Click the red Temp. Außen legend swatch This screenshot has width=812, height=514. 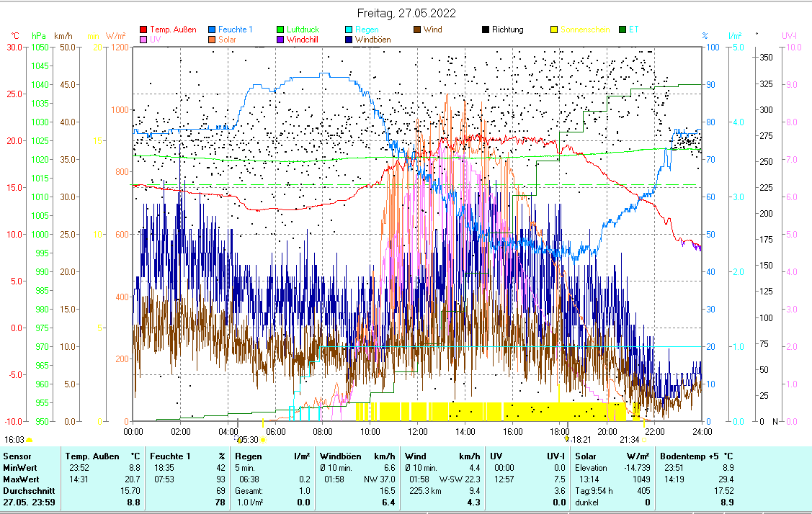(143, 30)
